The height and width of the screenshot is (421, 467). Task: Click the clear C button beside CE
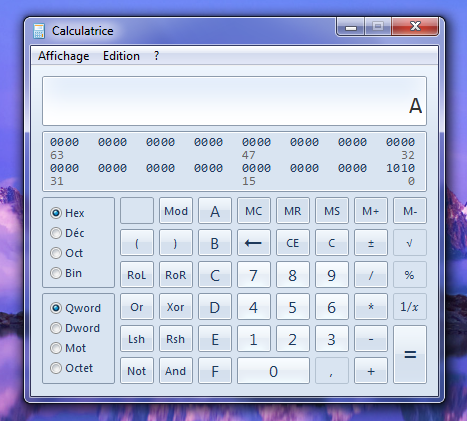(332, 243)
